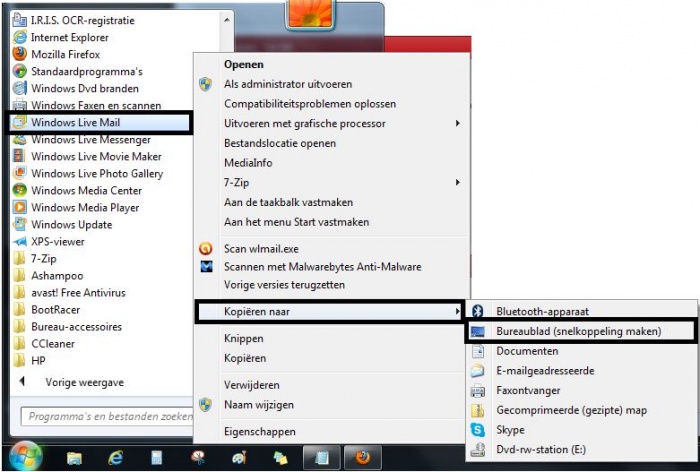The width and height of the screenshot is (700, 472).
Task: Open the paint palette taskbar icon
Action: pos(239,458)
